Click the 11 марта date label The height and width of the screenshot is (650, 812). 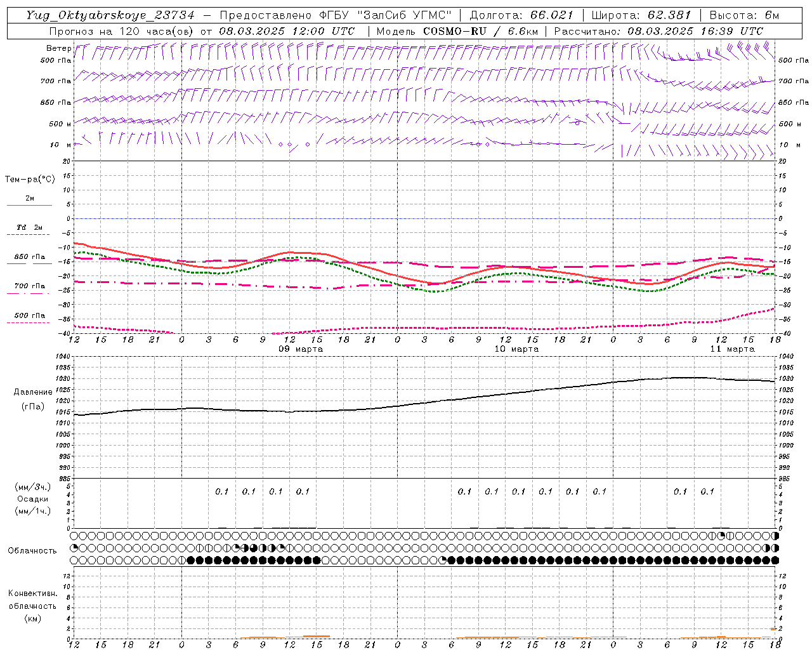coord(733,349)
